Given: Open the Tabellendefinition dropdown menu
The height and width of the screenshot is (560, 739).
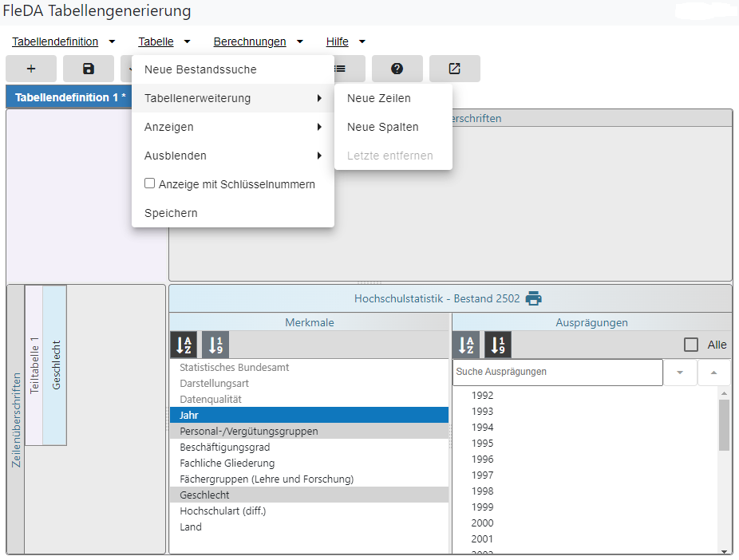Looking at the screenshot, I should tap(63, 41).
